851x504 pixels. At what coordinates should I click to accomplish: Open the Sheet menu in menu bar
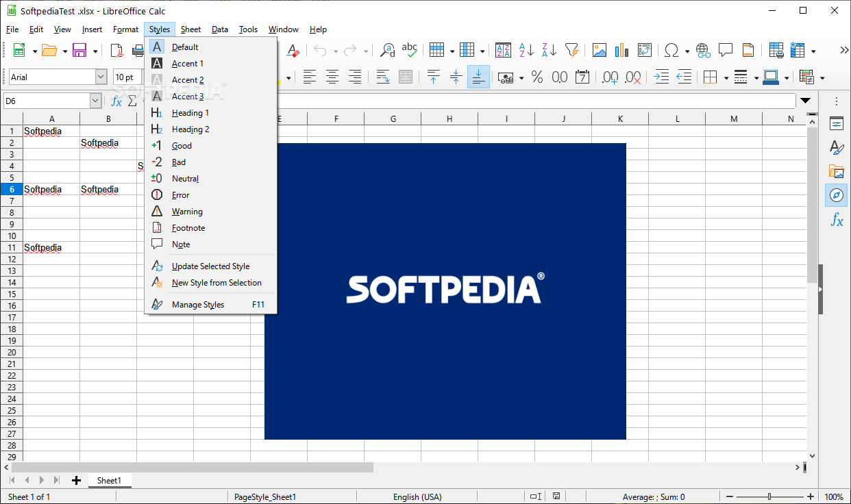pos(190,29)
